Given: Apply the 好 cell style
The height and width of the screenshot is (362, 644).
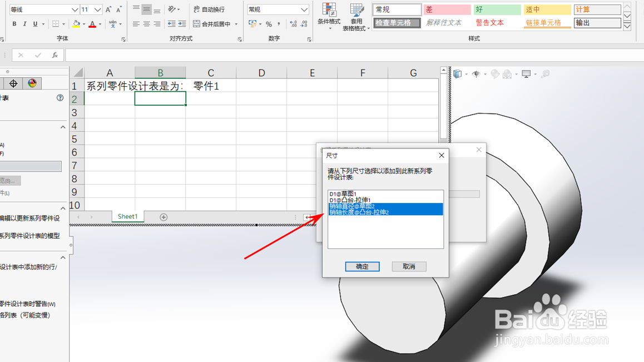Looking at the screenshot, I should [497, 9].
